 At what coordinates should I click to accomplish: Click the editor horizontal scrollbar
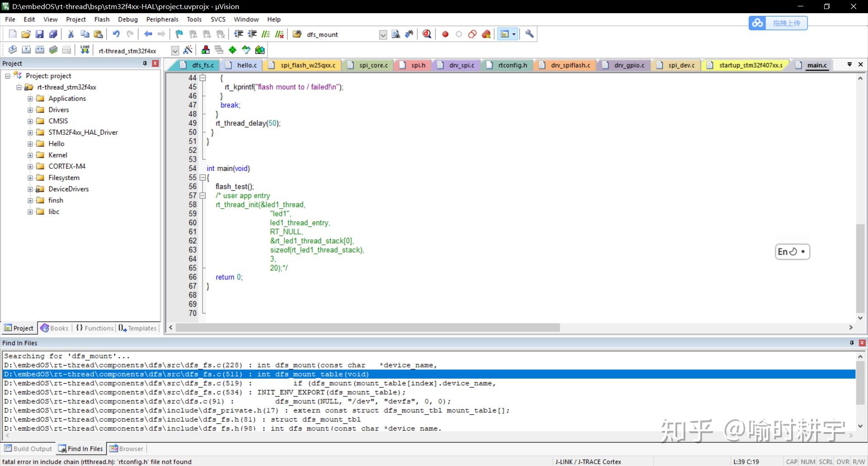[368, 328]
